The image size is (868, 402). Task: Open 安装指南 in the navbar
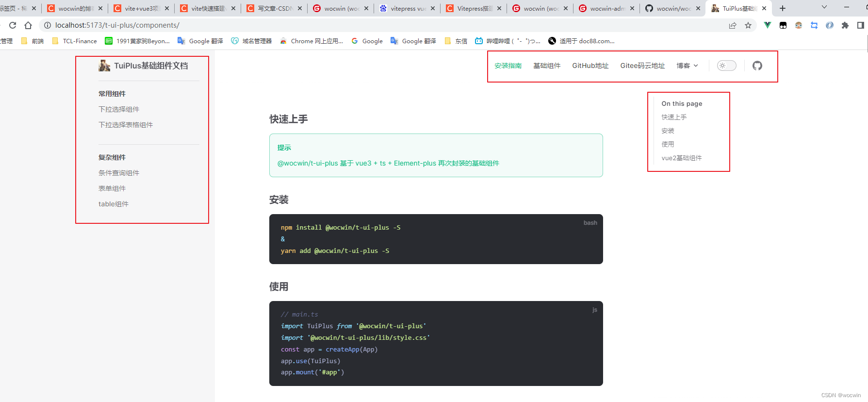[x=508, y=66]
